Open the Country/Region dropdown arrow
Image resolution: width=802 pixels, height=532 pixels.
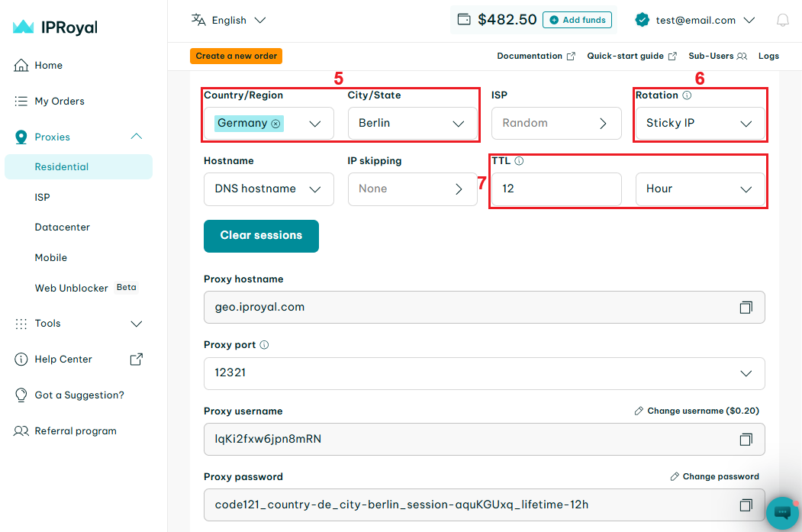pyautogui.click(x=315, y=124)
